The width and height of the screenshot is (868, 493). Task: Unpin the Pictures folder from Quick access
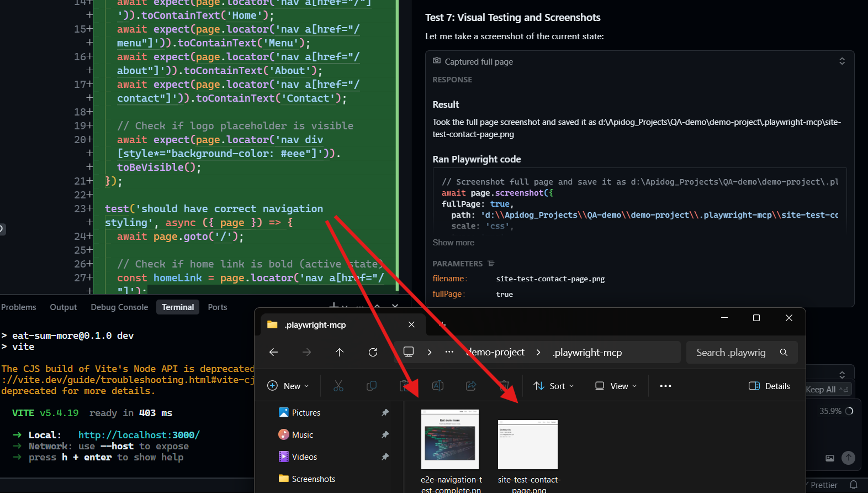pos(385,412)
